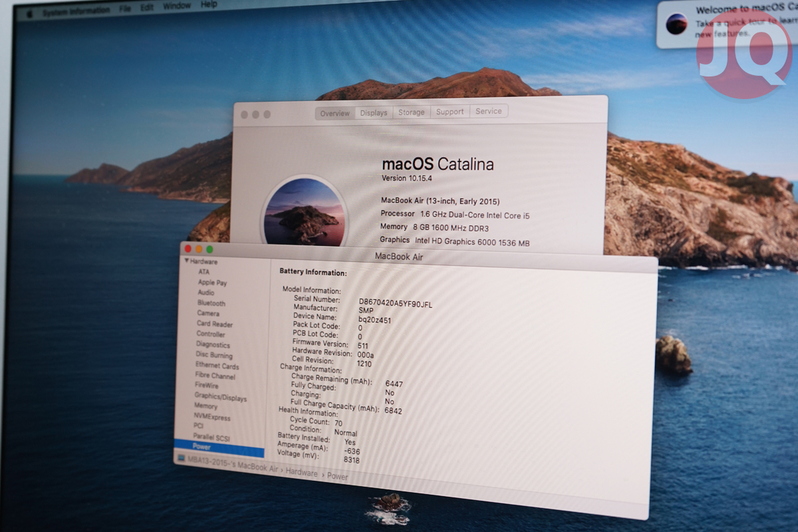This screenshot has width=798, height=532.
Task: Click the Device Name value bq20z451
Action: (374, 321)
